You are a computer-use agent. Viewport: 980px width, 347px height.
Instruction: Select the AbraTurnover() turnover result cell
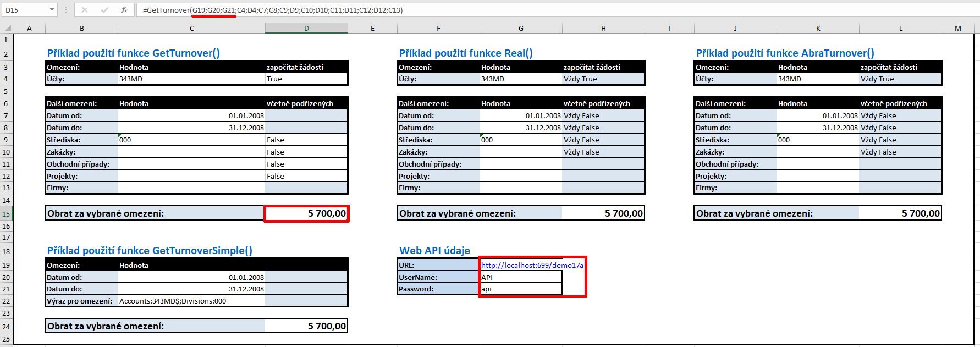click(x=900, y=213)
